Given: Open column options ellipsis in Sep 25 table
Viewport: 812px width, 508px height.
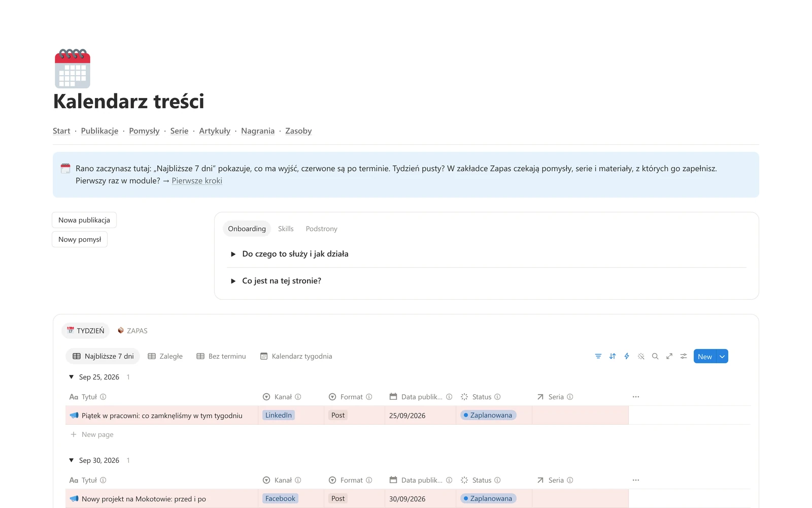Looking at the screenshot, I should (x=636, y=397).
